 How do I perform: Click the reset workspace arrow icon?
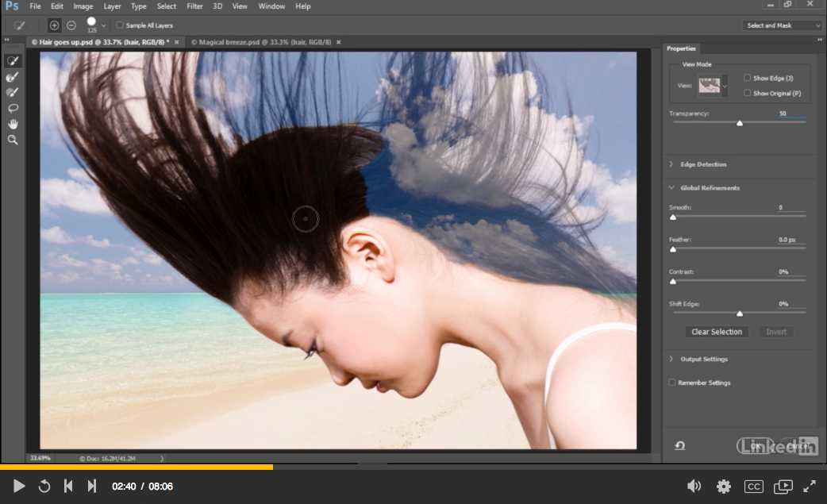pos(680,446)
